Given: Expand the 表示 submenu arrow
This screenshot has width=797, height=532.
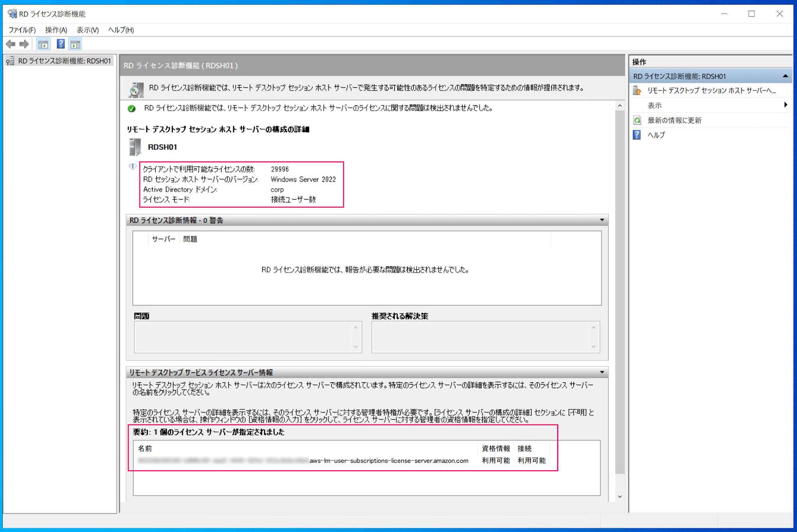Looking at the screenshot, I should coord(785,105).
